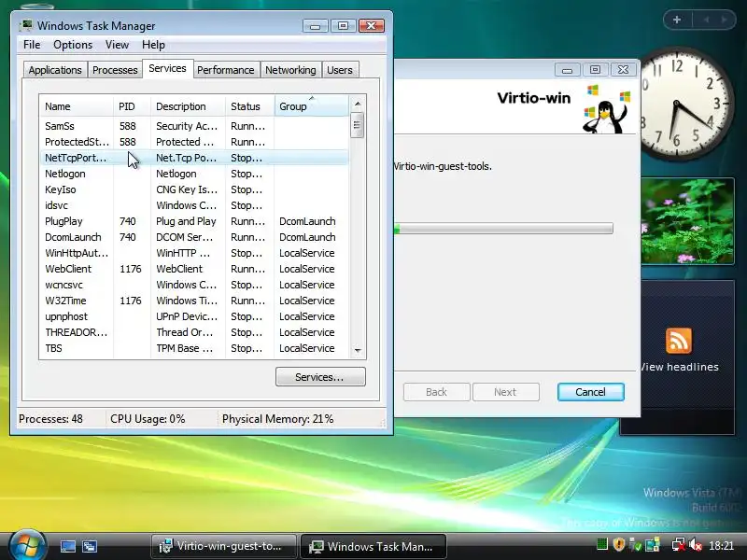This screenshot has width=747, height=560.
Task: Open the File menu in Task Manager
Action: (32, 45)
